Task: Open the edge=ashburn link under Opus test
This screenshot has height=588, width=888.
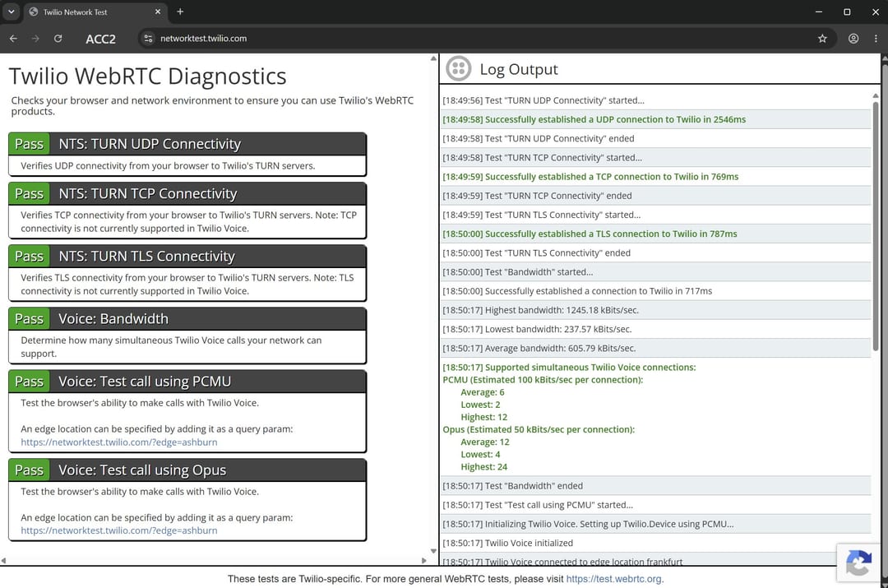Action: (119, 530)
